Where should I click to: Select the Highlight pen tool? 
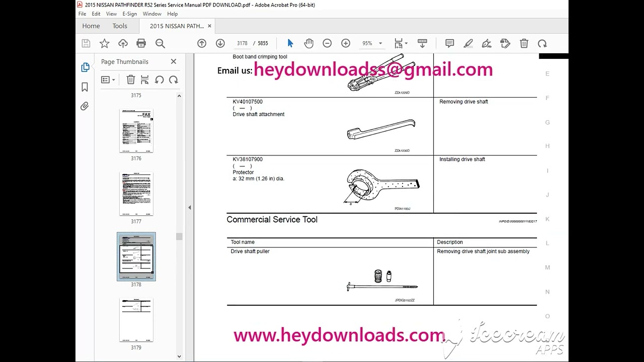468,43
